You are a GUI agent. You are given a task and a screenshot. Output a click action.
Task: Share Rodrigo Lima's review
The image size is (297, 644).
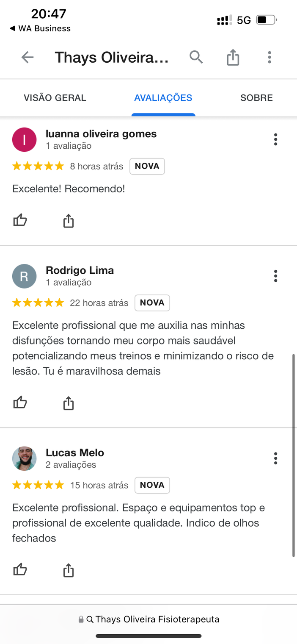[x=68, y=403]
